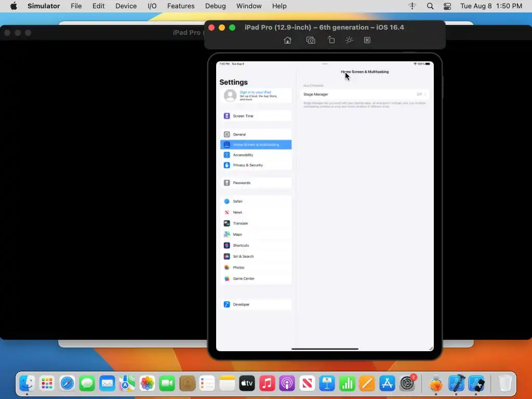The image size is (532, 399).
Task: Launch FaceTime from the Dock
Action: coord(167,383)
